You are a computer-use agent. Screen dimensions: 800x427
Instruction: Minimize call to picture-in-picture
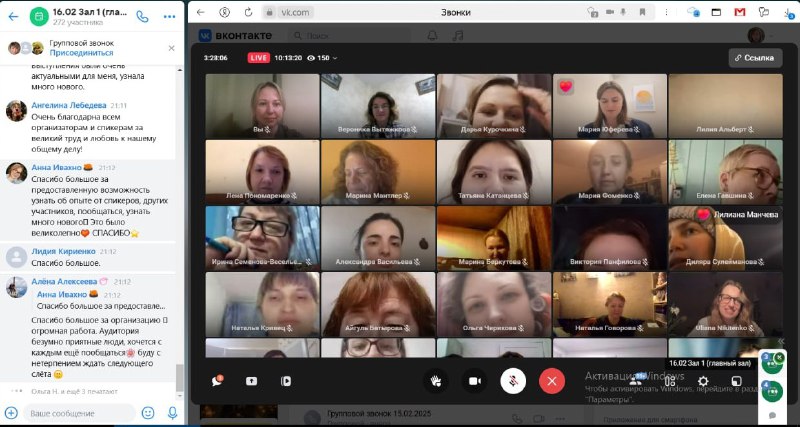[x=736, y=381]
